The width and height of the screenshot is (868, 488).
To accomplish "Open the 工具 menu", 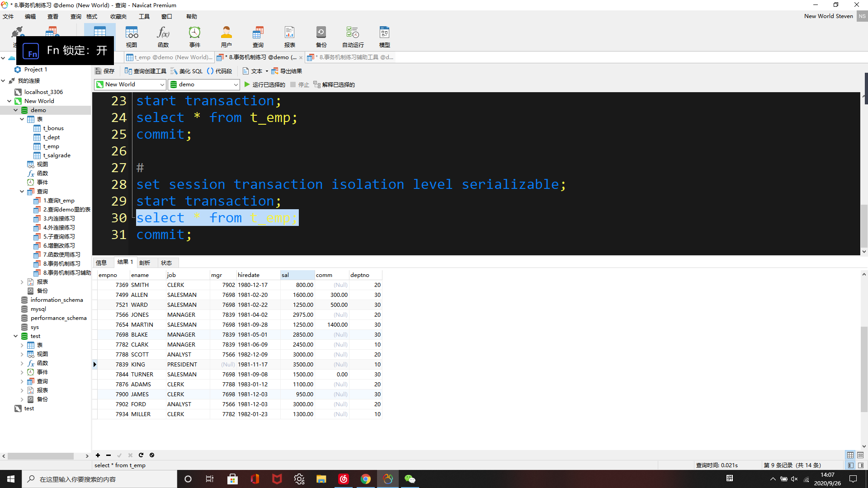I will [144, 17].
